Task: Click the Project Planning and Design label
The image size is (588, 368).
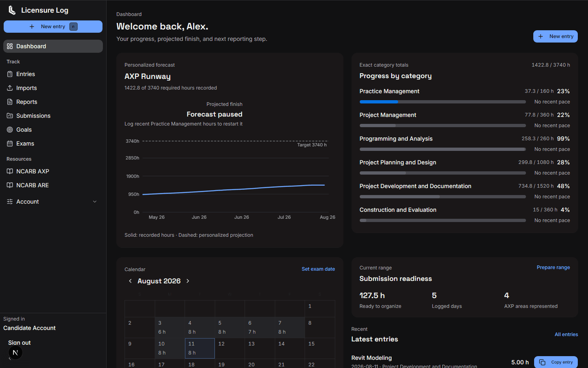Action: [398, 162]
